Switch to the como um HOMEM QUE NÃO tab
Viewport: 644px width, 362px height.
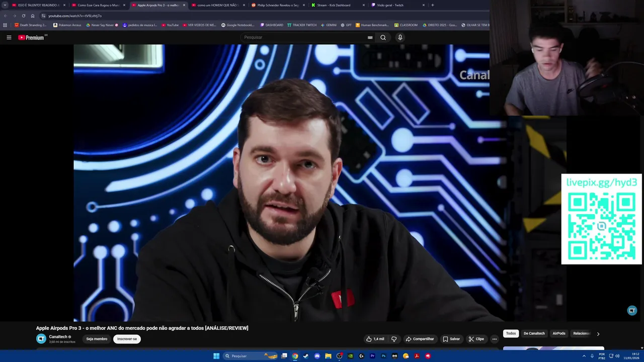(217, 5)
